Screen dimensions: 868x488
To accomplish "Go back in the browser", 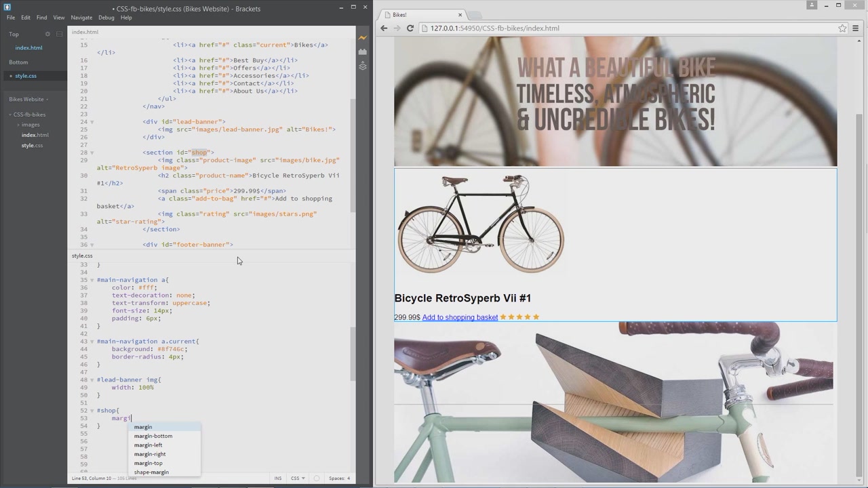I will point(384,28).
